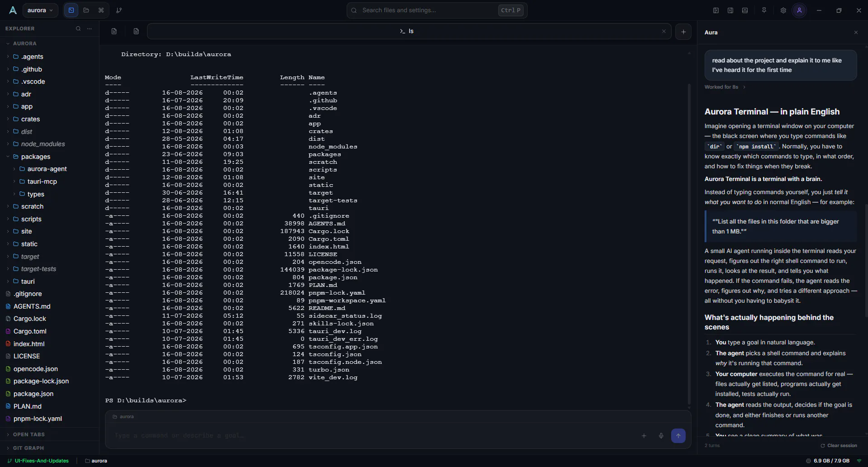Click the terminal vertical scrollbar

coord(689,244)
